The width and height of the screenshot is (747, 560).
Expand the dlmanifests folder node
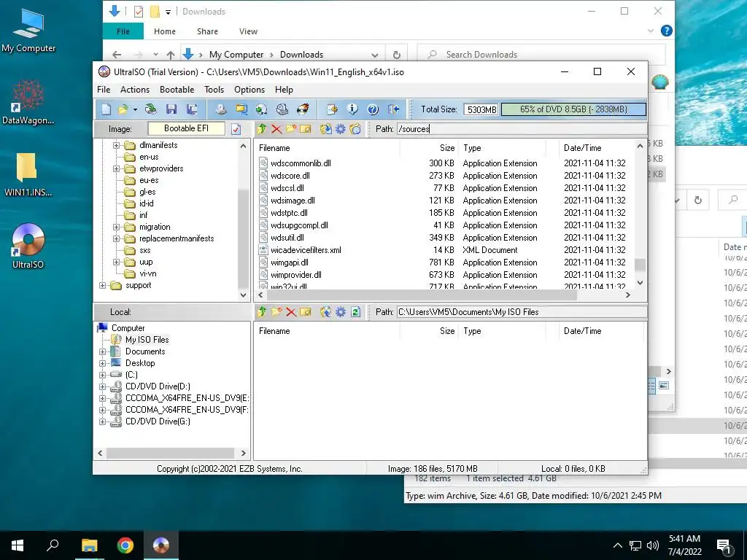click(116, 145)
